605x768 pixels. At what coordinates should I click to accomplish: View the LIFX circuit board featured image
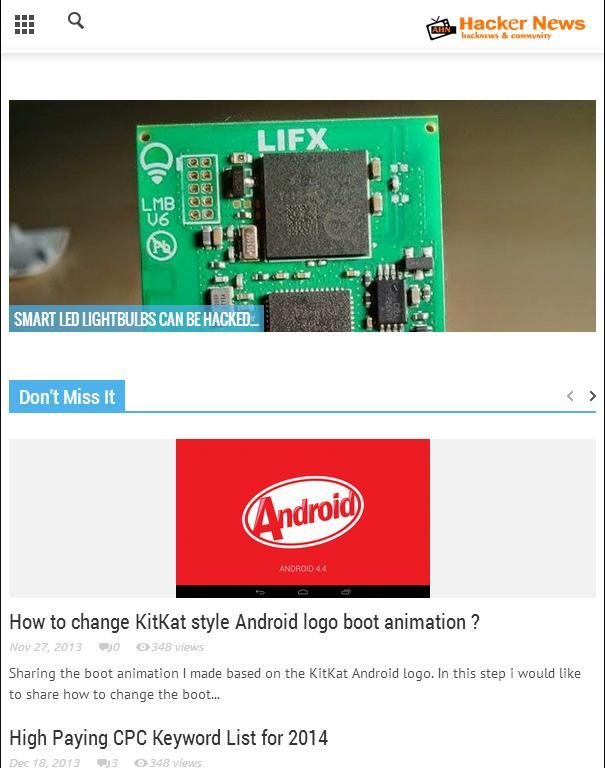302,216
